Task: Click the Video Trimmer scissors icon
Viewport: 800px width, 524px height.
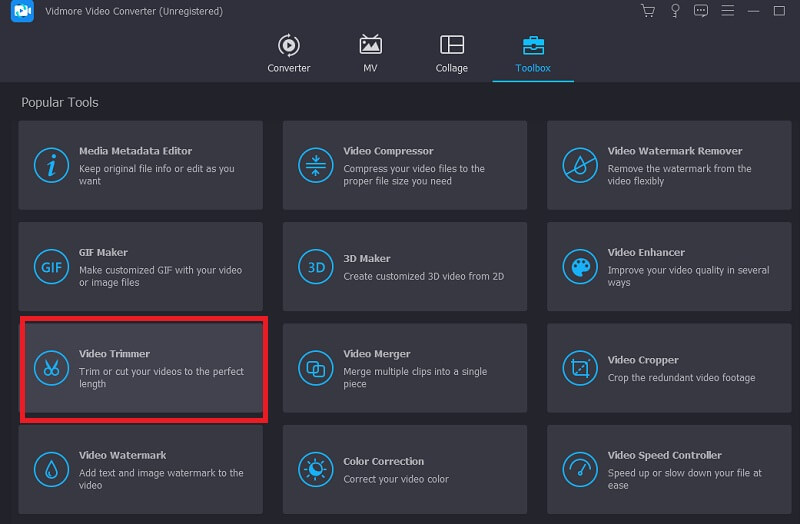Action: click(x=50, y=368)
